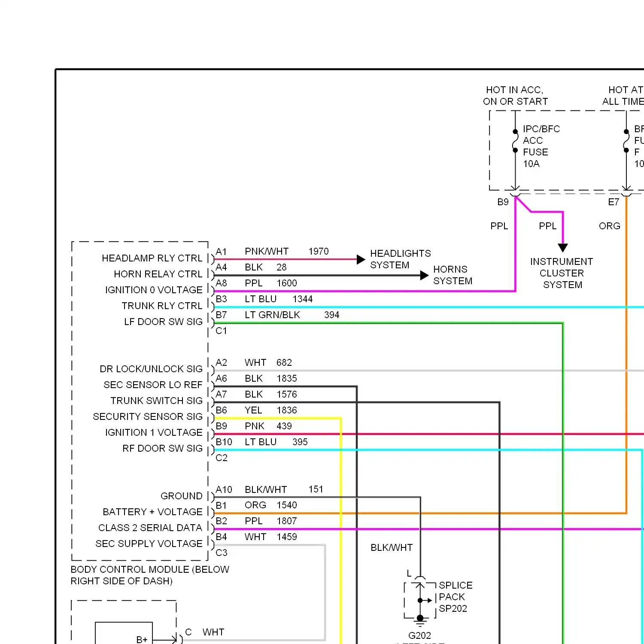Click the arrowhead pointing to HEADLIGHTS SYSTEM

[361, 259]
